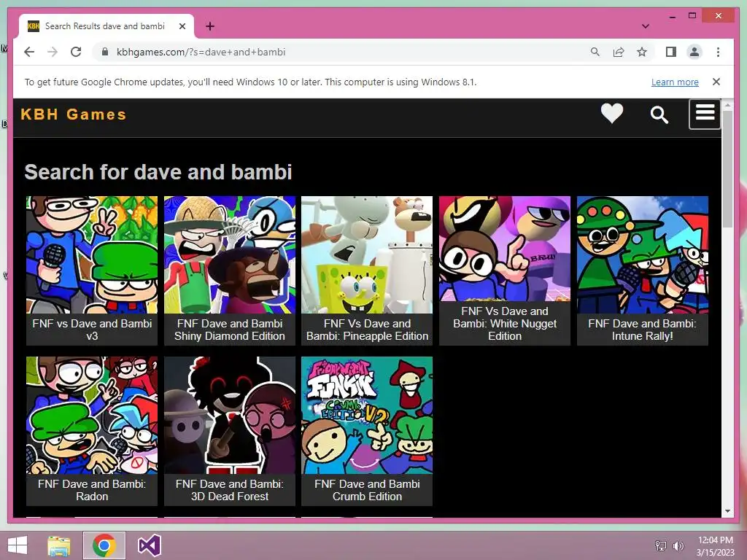Launch Visual Studio from the taskbar
Image resolution: width=747 pixels, height=560 pixels.
[149, 545]
